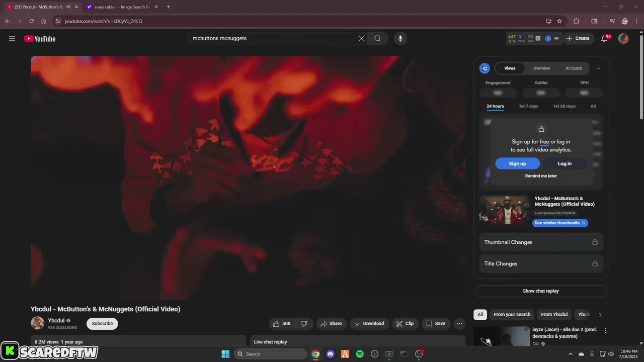Viewport: 644px width, 362px height.
Task: Bookmark this page with star icon
Action: click(559, 21)
